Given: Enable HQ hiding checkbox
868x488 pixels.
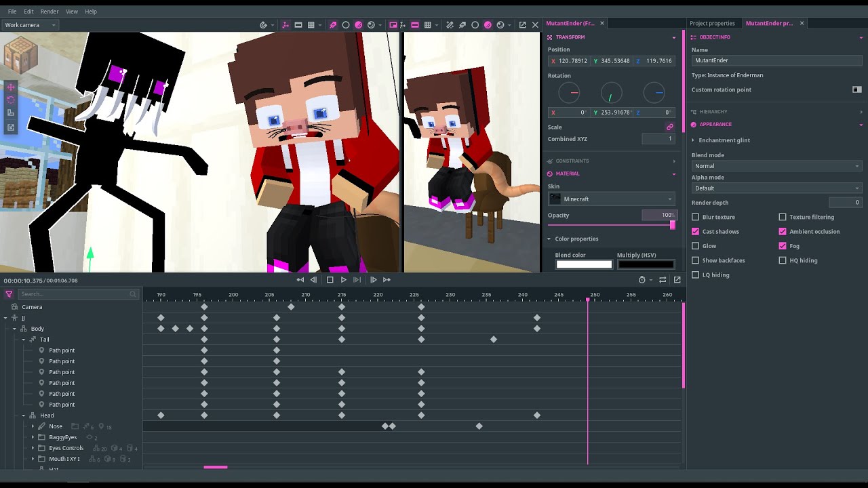Looking at the screenshot, I should point(783,260).
